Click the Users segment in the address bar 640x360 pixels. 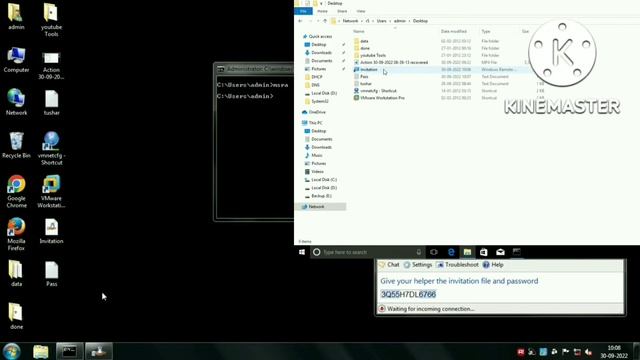click(382, 21)
